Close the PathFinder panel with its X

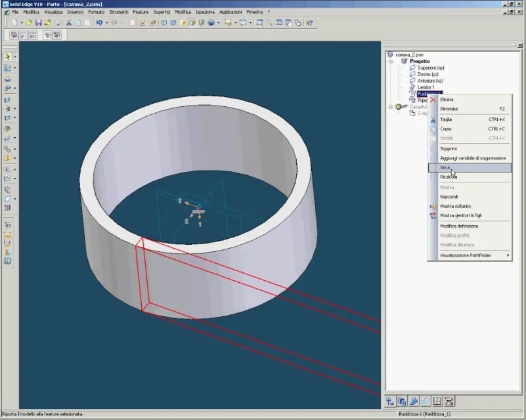tap(520, 45)
